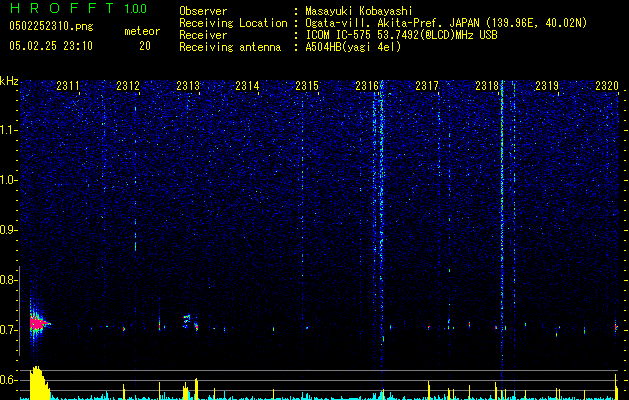
Task: Click the 2318 time marker
Action: point(487,85)
